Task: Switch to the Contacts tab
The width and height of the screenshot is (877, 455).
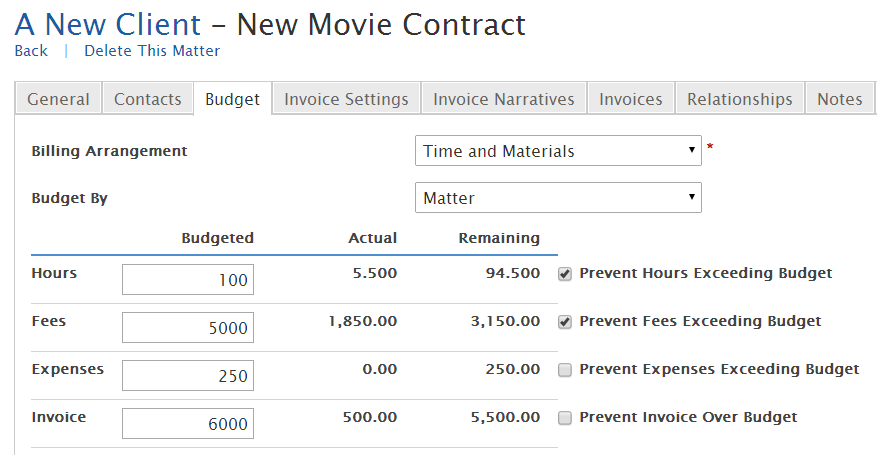Action: [148, 99]
